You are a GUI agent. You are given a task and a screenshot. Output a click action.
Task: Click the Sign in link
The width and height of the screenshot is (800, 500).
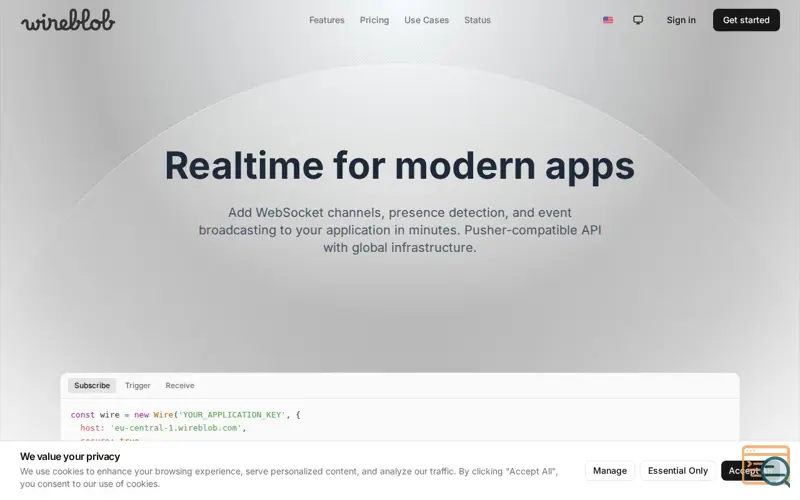coord(681,20)
